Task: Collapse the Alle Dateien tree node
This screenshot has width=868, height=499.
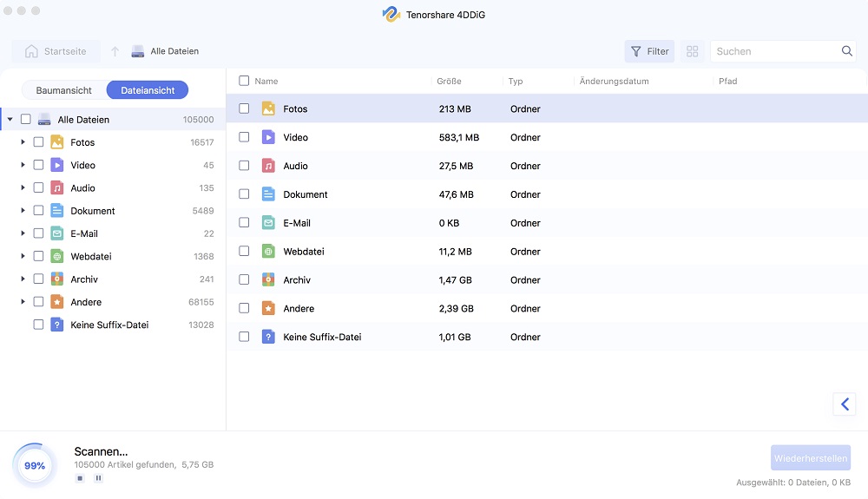Action: [x=10, y=119]
